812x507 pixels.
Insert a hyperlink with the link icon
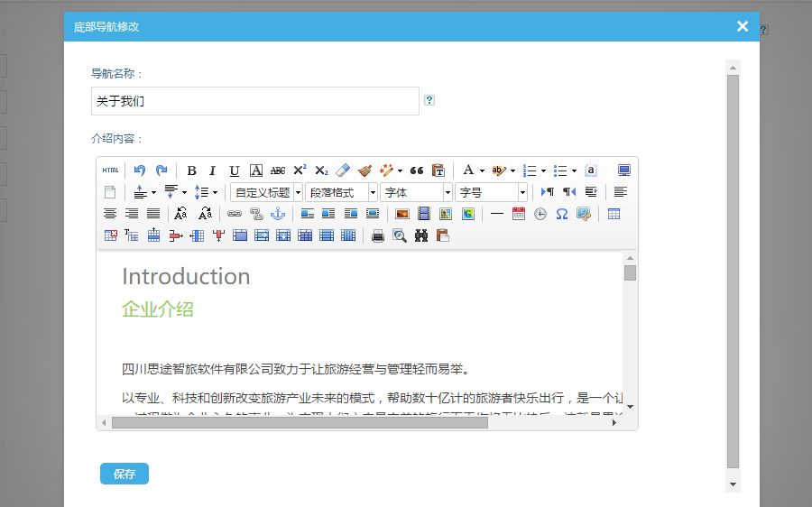tap(235, 214)
